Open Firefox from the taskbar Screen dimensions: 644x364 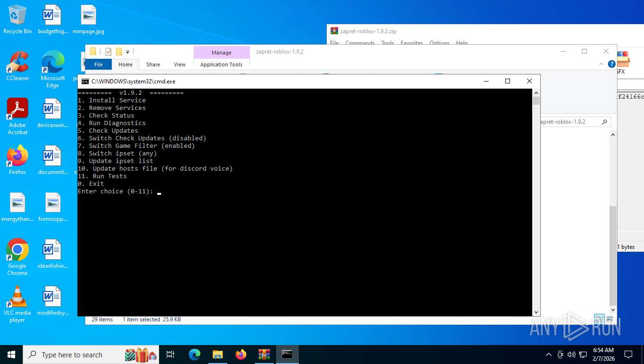click(x=241, y=355)
